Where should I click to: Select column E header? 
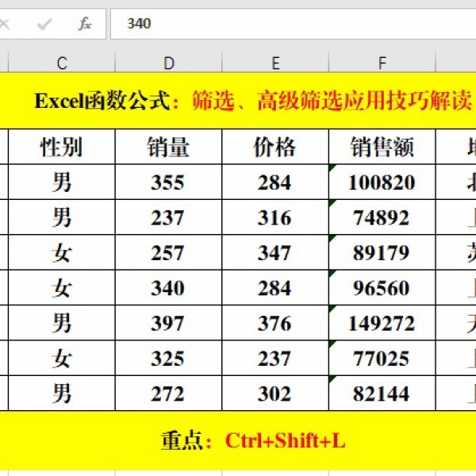(x=275, y=63)
